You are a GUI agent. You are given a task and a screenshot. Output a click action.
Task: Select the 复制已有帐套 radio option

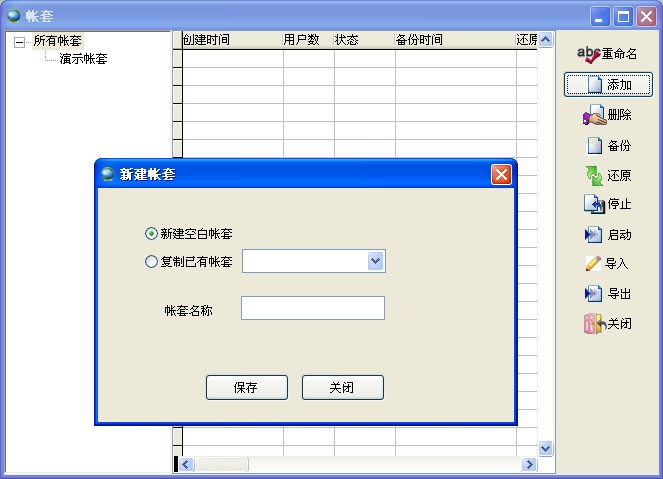(152, 262)
